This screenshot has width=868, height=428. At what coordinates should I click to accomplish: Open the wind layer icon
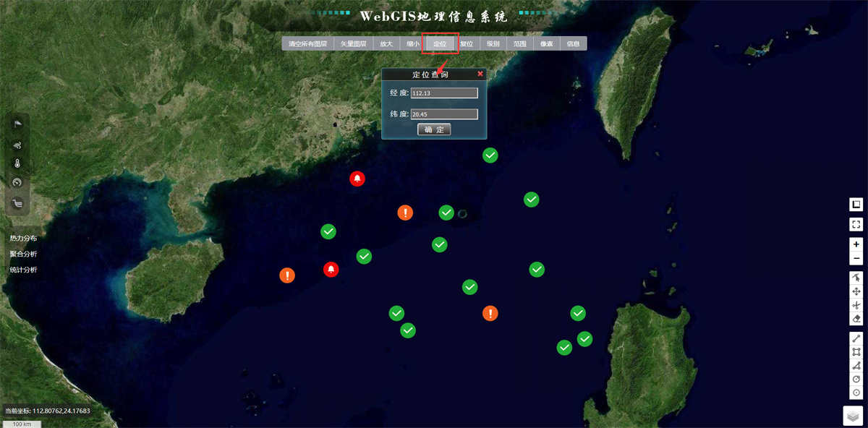(17, 145)
